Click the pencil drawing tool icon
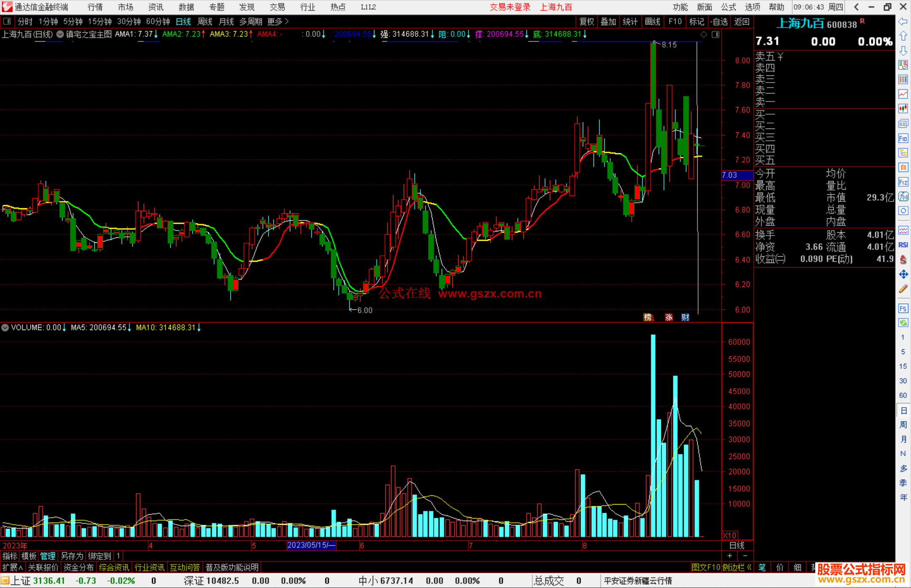The height and width of the screenshot is (588, 911). [x=903, y=289]
